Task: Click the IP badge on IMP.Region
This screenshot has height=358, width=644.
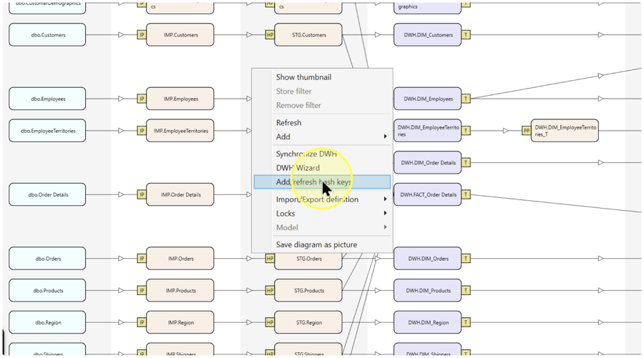Action: click(142, 322)
